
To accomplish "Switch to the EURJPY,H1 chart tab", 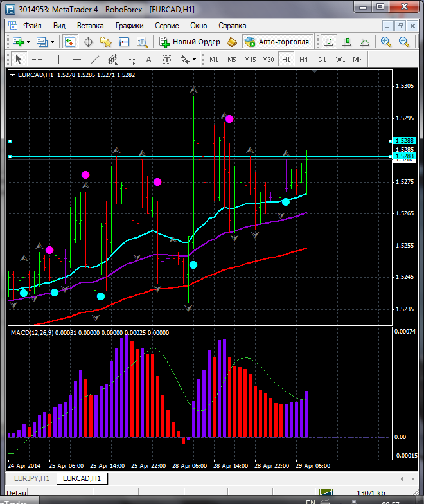I will [30, 479].
